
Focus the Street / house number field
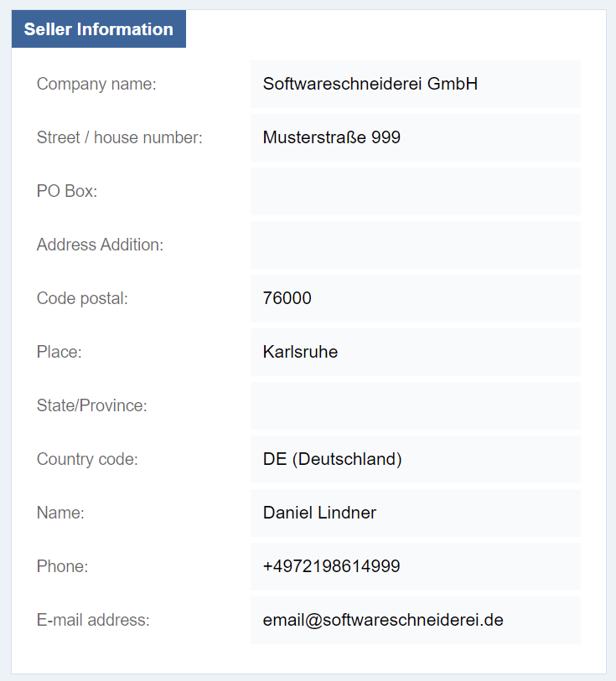point(415,137)
